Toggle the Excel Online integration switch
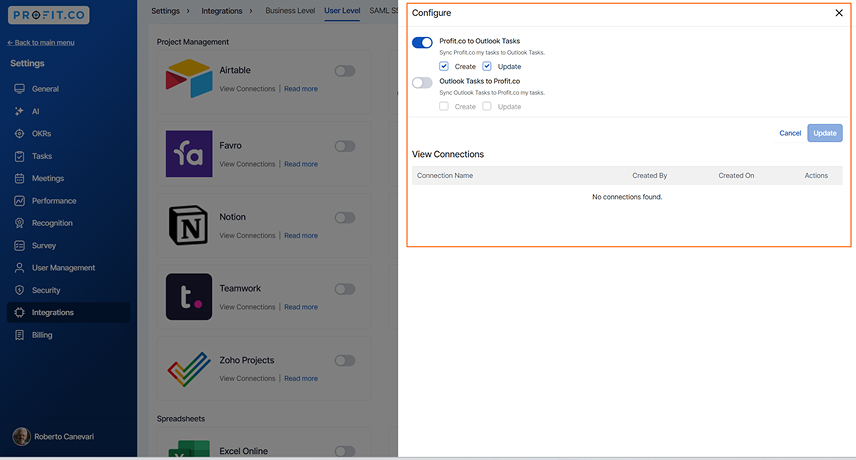Viewport: 856px width, 460px height. (x=345, y=451)
